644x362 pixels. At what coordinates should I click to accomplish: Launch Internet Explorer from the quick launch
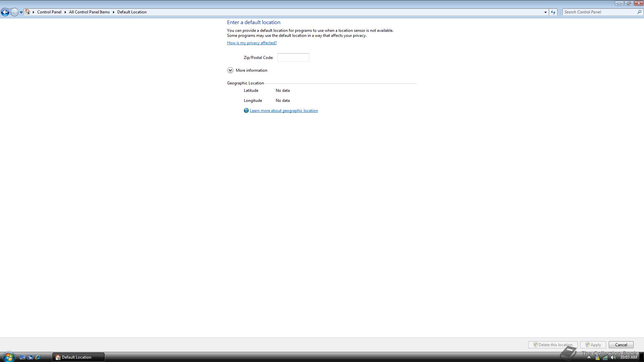click(x=38, y=357)
